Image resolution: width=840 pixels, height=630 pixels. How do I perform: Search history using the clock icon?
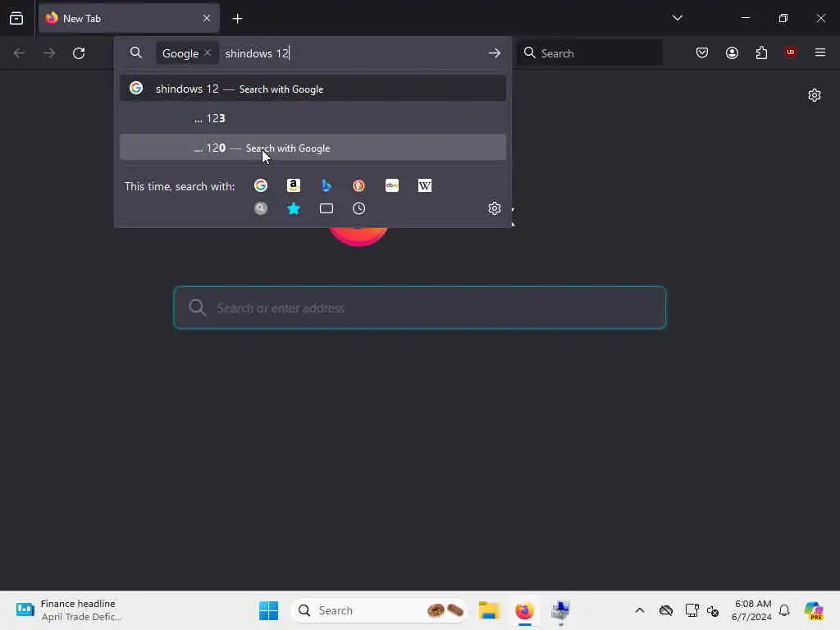click(x=359, y=208)
